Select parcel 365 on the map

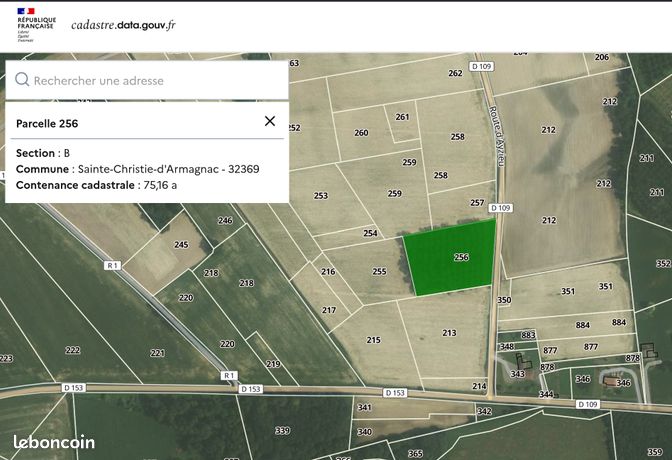(415, 453)
